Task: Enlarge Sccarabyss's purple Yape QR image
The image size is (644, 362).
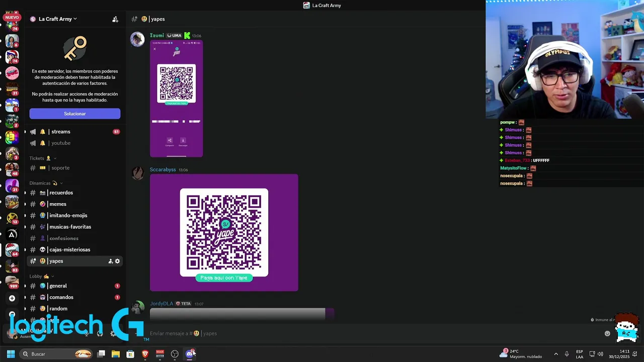Action: (224, 233)
